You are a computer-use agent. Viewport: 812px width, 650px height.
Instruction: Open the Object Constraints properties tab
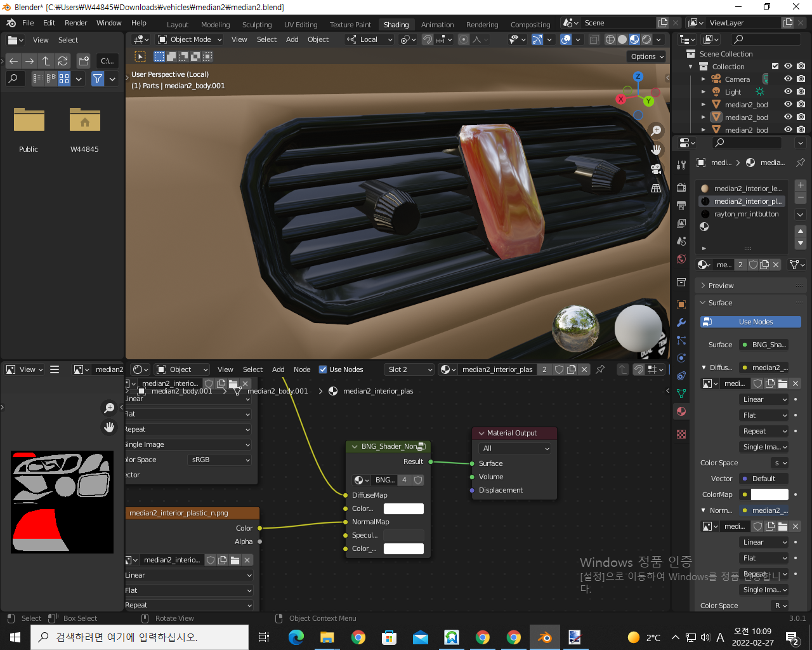pyautogui.click(x=681, y=376)
